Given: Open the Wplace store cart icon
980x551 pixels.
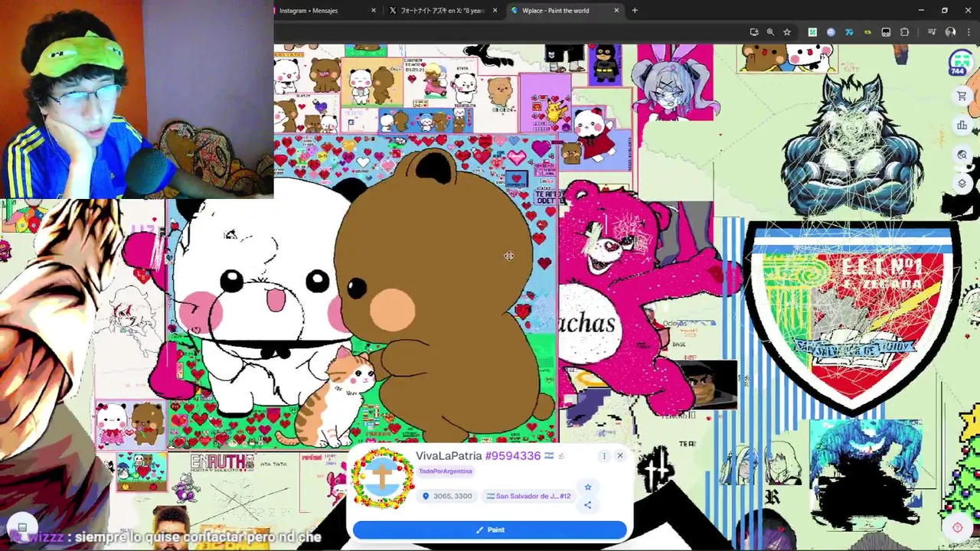Looking at the screenshot, I should pos(962,96).
